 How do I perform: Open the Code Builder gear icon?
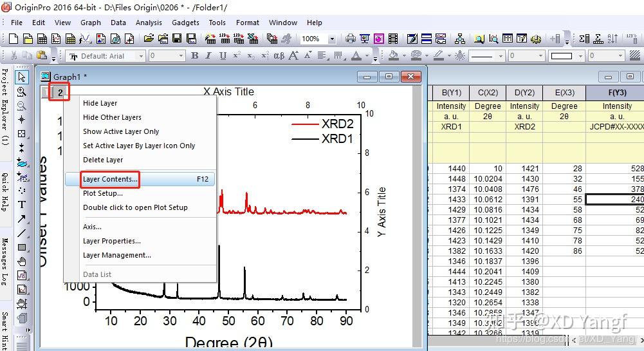(535, 39)
